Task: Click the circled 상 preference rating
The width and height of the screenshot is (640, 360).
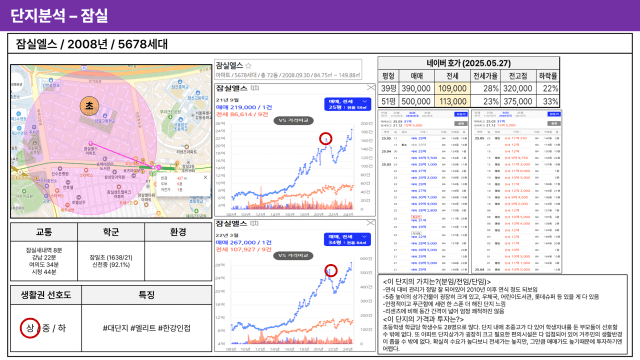Action: (x=30, y=328)
